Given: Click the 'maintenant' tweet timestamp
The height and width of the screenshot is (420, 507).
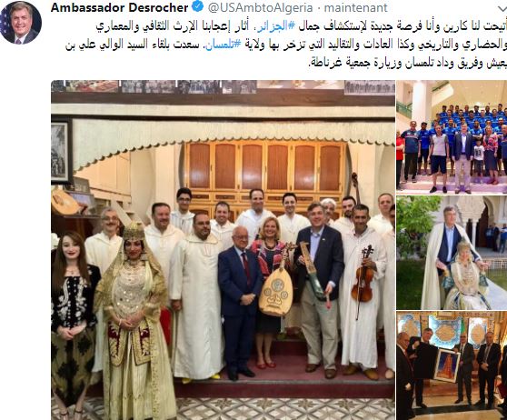Looking at the screenshot, I should click(x=355, y=7).
